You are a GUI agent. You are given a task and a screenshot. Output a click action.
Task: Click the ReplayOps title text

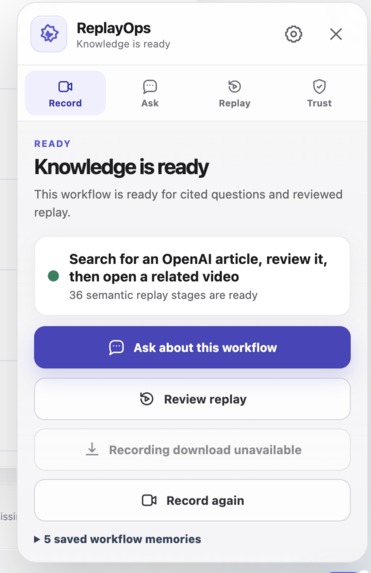(114, 28)
